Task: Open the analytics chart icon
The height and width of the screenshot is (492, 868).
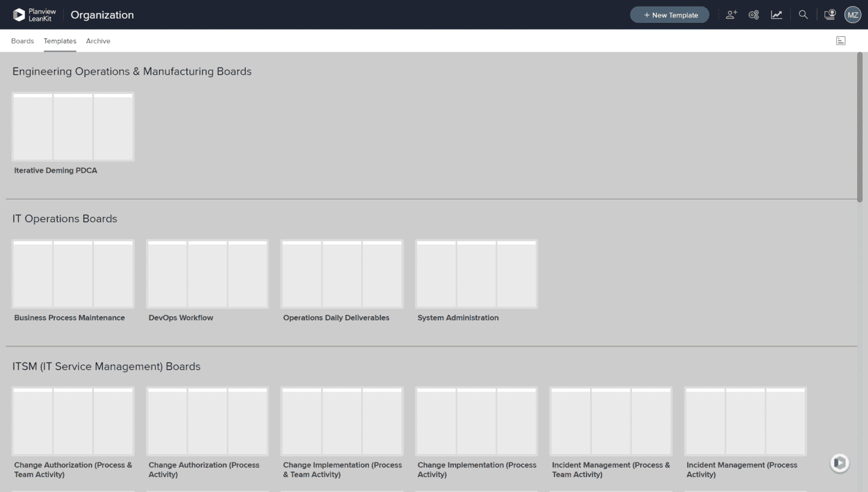Action: tap(776, 15)
